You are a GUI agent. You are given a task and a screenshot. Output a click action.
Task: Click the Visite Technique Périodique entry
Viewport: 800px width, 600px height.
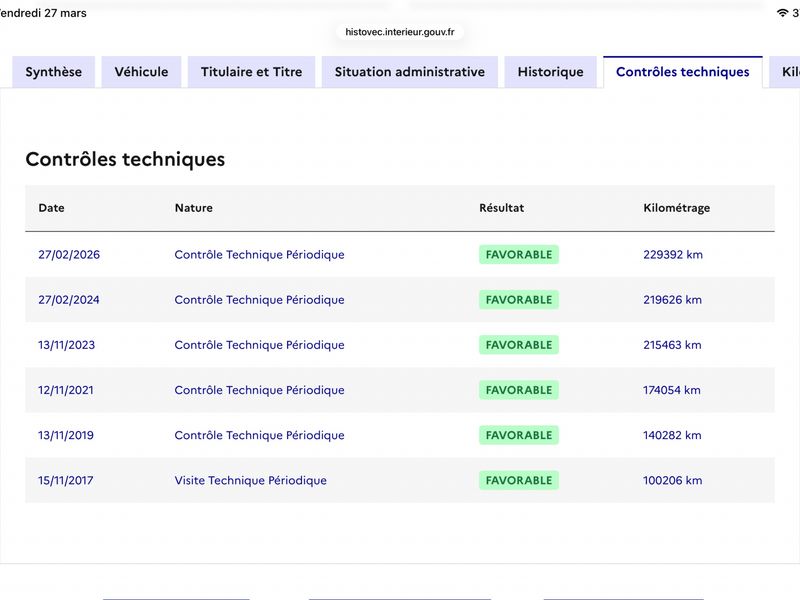pos(251,480)
